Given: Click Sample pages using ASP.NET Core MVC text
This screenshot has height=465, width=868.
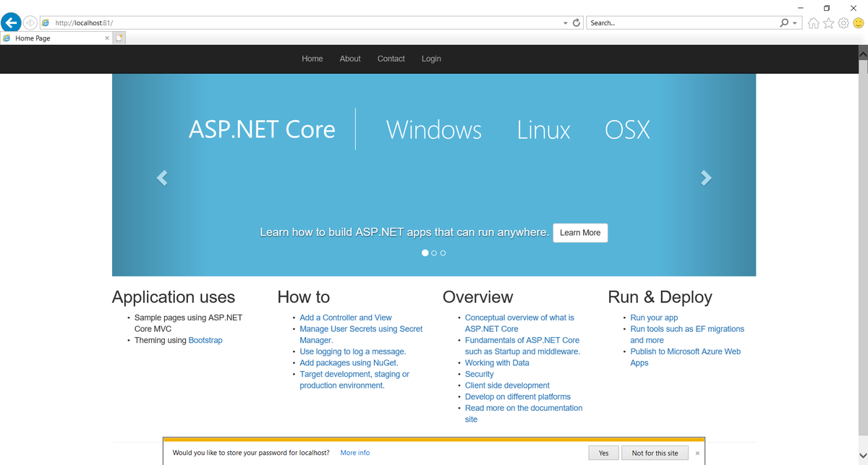Looking at the screenshot, I should pos(188,323).
